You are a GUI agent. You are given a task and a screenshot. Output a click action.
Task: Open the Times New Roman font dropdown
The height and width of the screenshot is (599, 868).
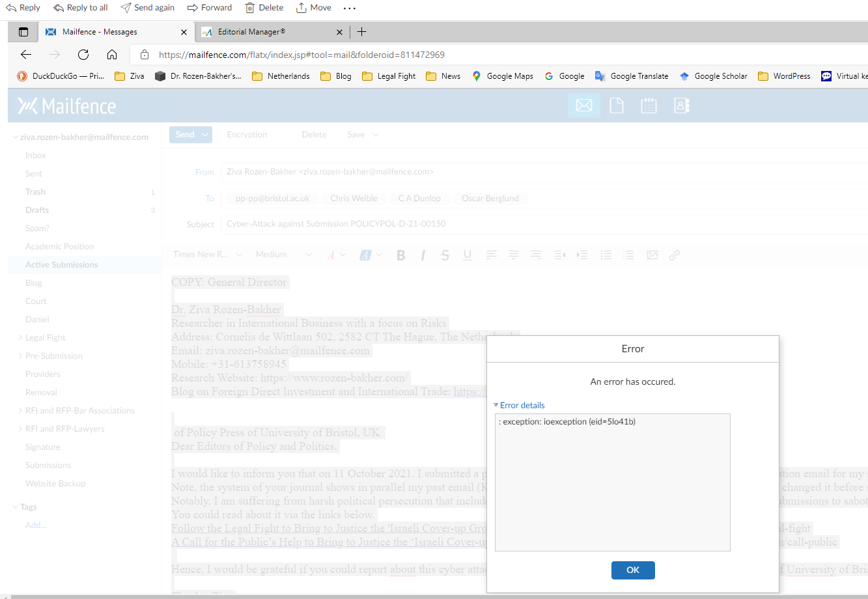coord(208,255)
